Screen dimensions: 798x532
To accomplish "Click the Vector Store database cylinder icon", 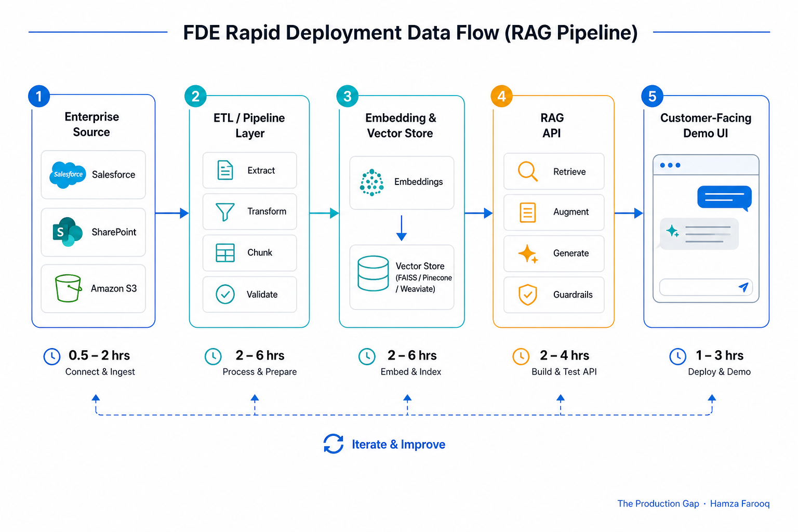I will click(x=373, y=273).
